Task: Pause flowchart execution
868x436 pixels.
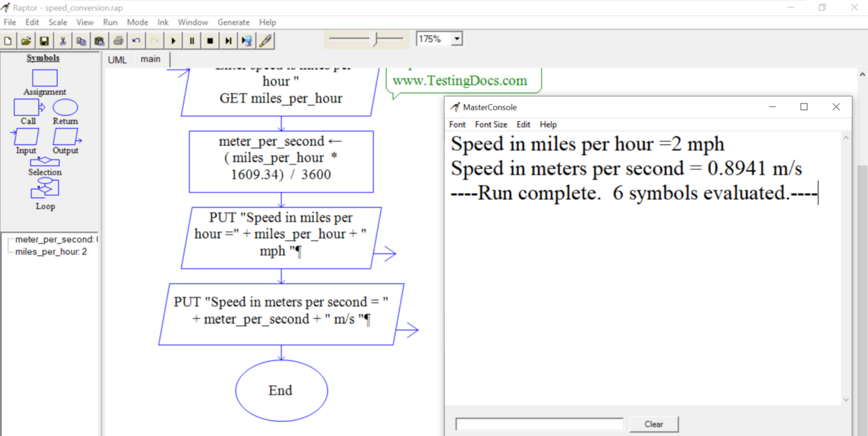Action: (191, 40)
